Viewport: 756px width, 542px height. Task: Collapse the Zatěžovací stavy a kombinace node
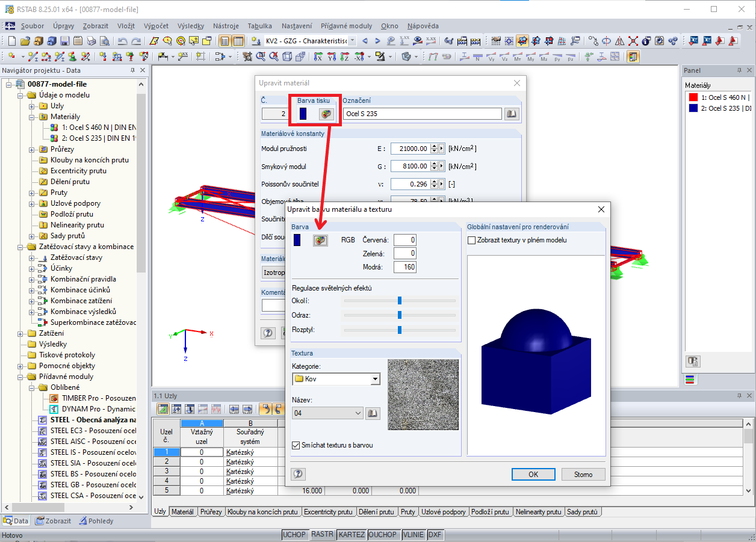(x=20, y=247)
